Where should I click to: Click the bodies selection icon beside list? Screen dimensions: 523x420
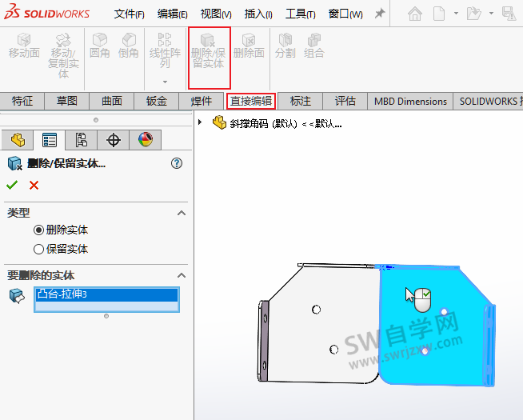17,295
